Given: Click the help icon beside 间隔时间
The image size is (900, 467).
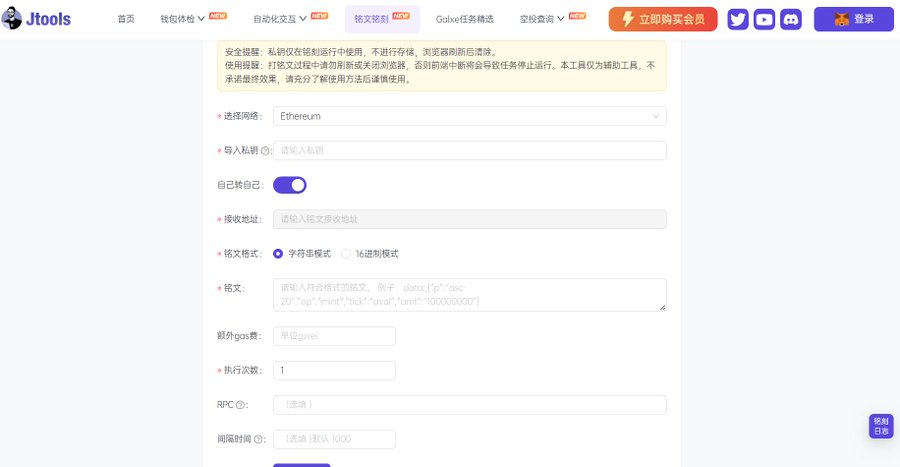Looking at the screenshot, I should pos(258,439).
